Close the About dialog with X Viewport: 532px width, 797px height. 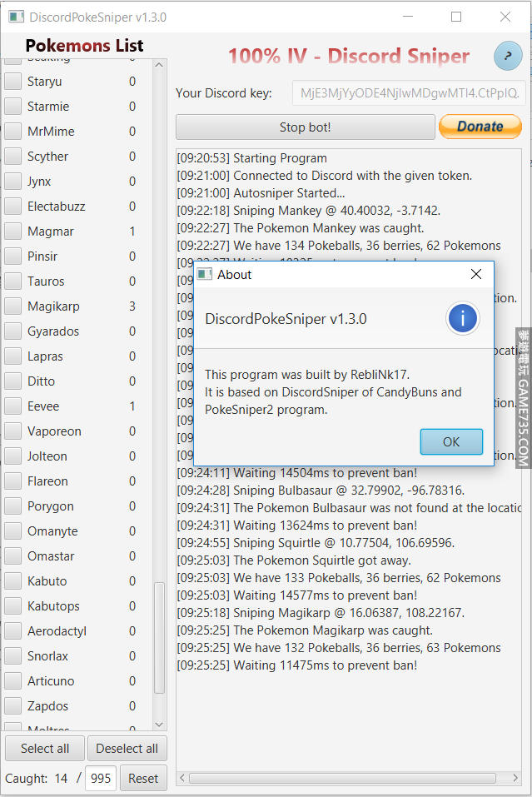[476, 274]
